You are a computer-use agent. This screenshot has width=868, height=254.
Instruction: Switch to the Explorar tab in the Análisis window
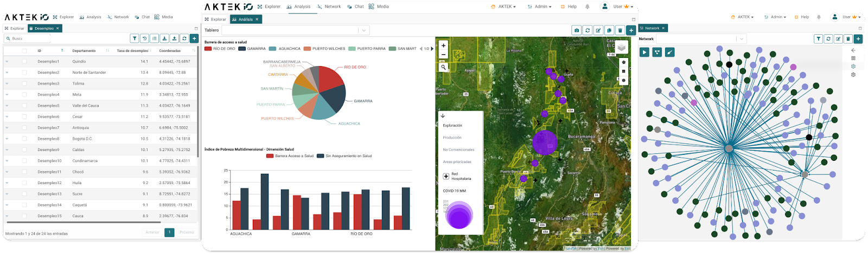(x=215, y=19)
